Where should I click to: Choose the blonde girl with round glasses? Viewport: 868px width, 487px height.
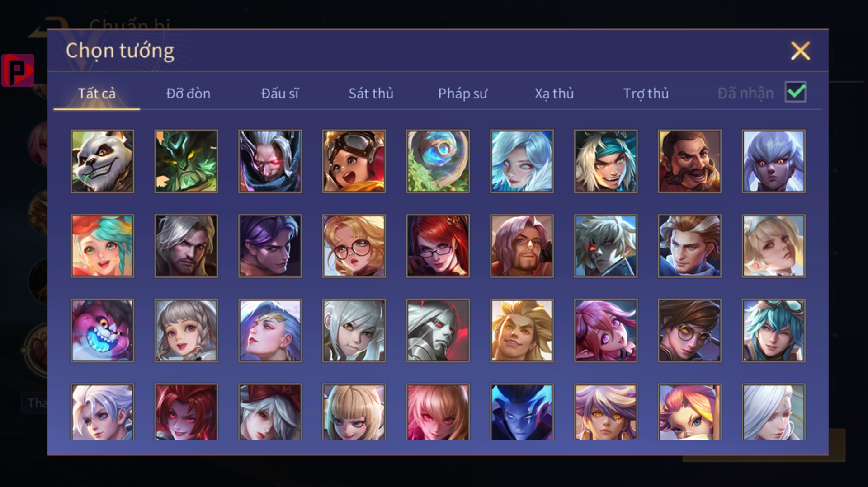click(354, 246)
